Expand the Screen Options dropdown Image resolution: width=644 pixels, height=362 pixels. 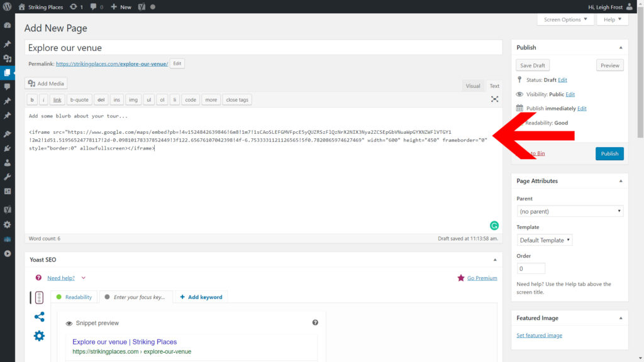pos(565,19)
